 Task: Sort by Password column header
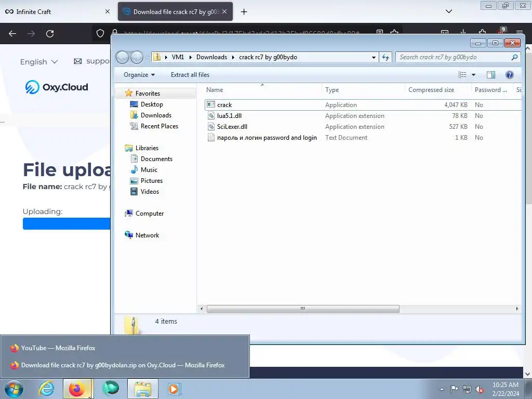tap(492, 89)
